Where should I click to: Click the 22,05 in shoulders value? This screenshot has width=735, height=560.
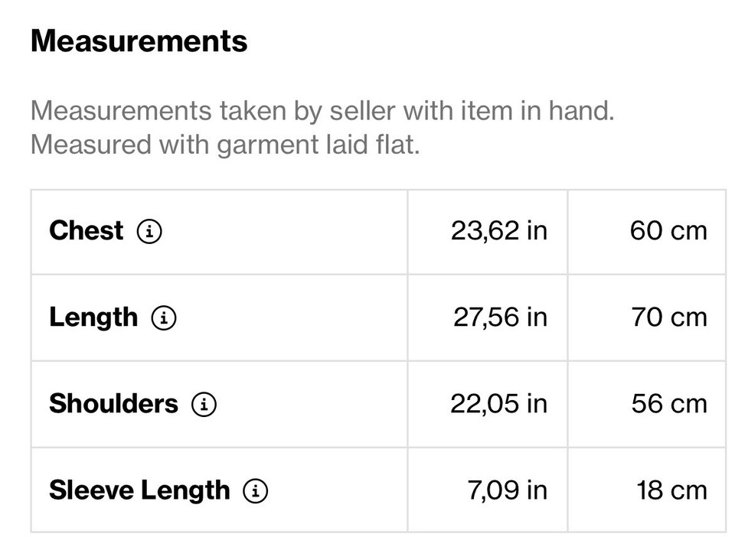tap(498, 404)
